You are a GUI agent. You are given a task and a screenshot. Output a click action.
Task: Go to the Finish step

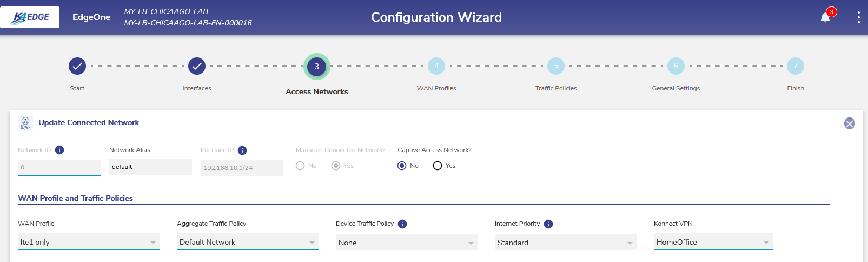click(x=796, y=66)
